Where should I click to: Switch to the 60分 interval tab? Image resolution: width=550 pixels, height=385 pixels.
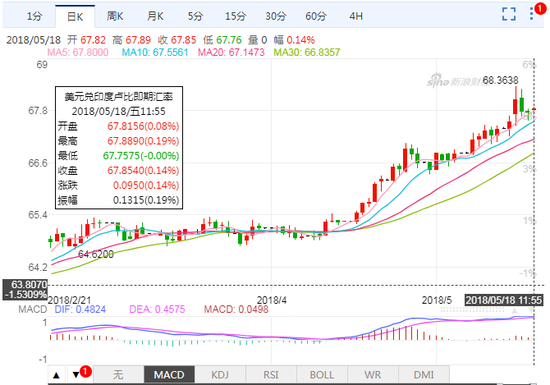316,16
